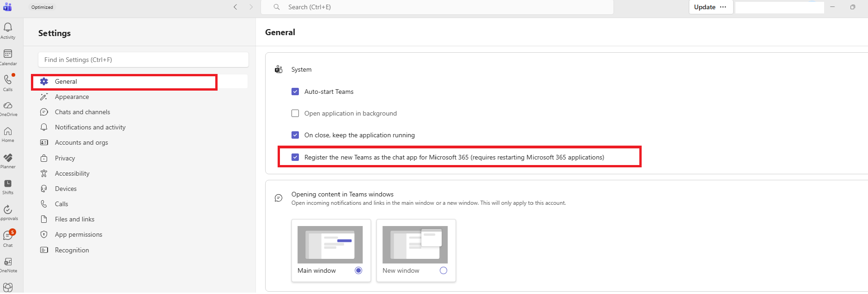Click the Notifications bell icon in settings
This screenshot has height=294, width=868.
[44, 127]
